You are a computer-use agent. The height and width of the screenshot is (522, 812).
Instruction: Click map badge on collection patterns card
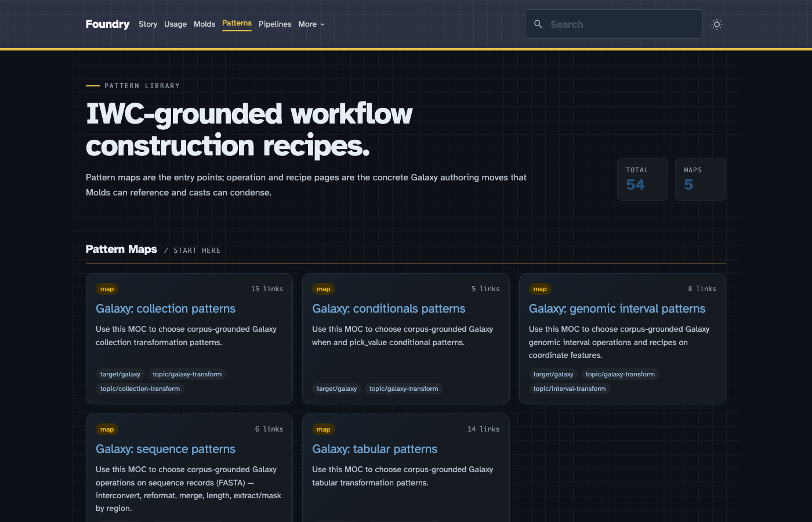click(x=107, y=289)
